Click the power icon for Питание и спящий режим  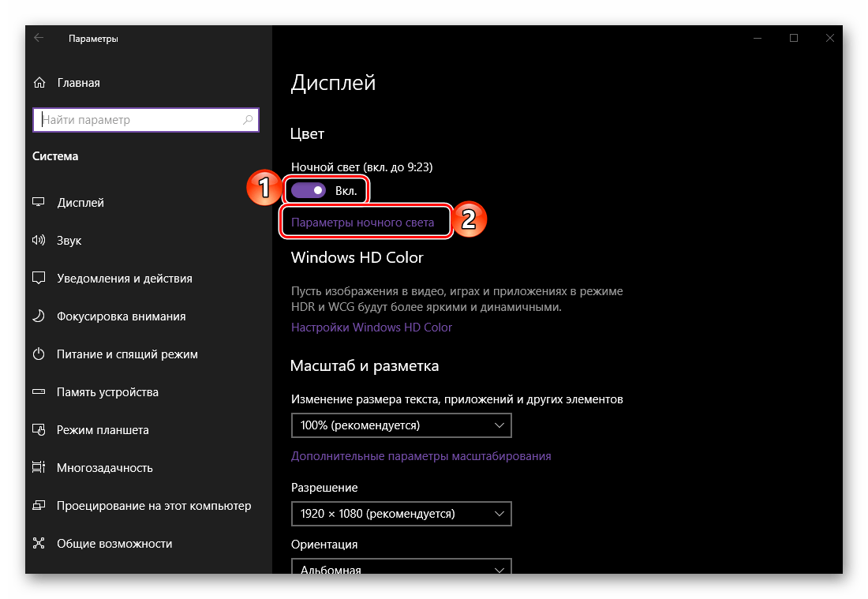point(39,354)
